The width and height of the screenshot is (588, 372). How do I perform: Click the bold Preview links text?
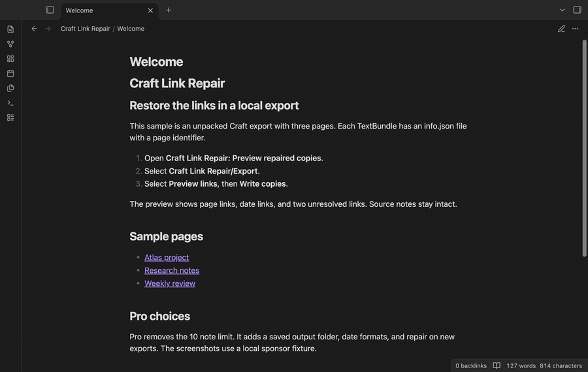[x=193, y=183]
